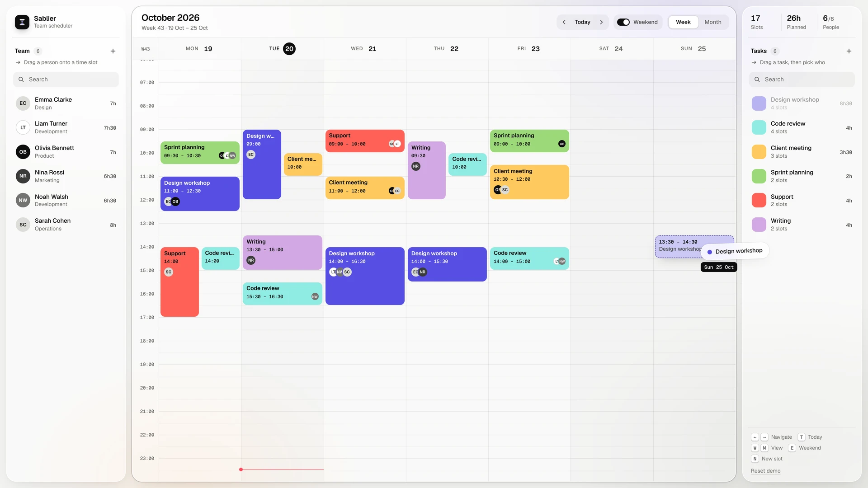Viewport: 868px width, 488px height.
Task: Click the 17 Slots statistic
Action: (757, 22)
